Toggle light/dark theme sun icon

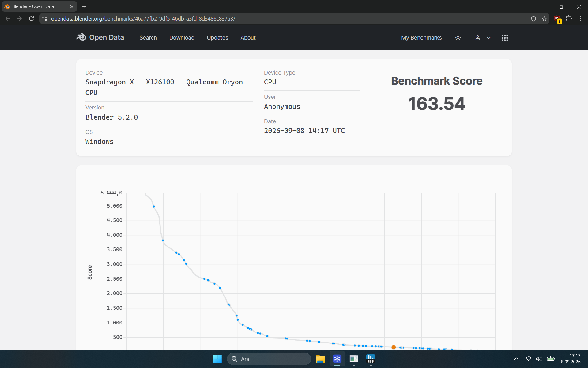458,38
